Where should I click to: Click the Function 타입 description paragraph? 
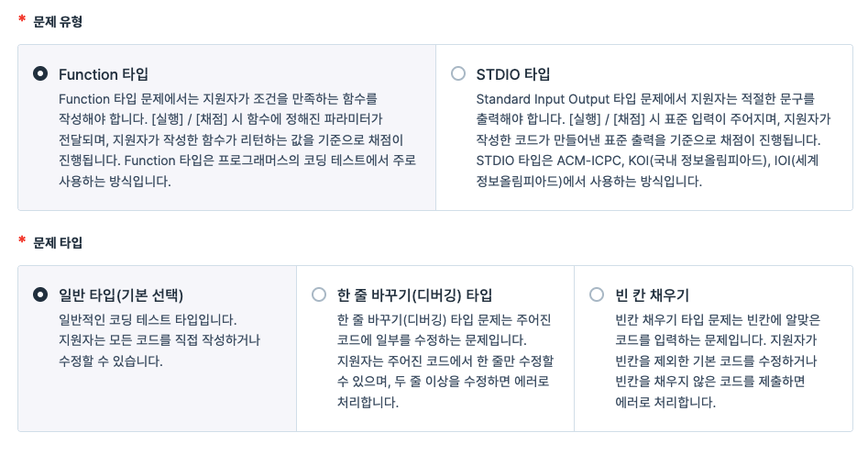coord(236,140)
